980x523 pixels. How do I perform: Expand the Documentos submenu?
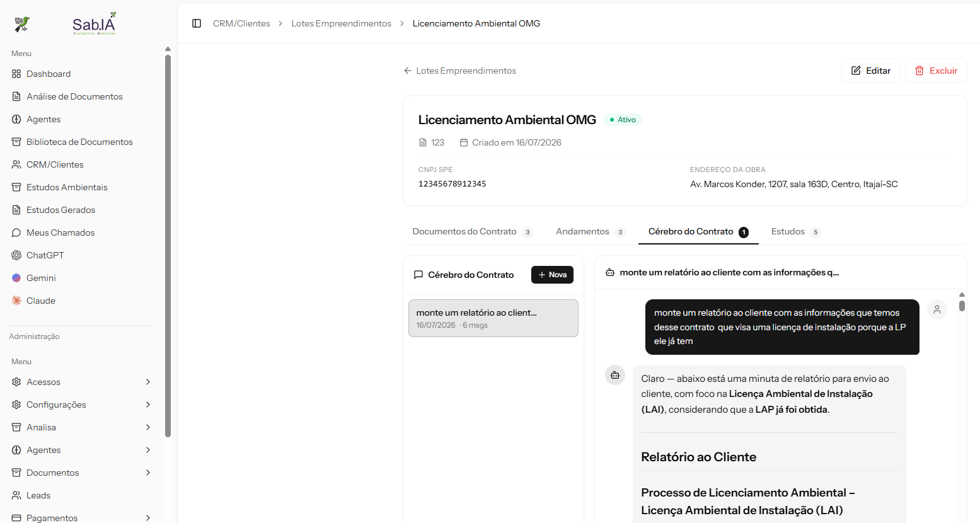[82, 473]
